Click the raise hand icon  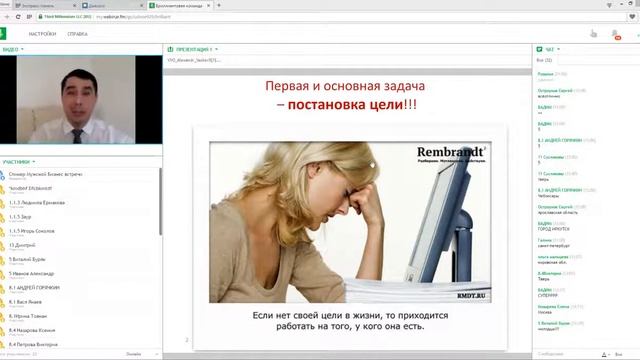coord(593,33)
